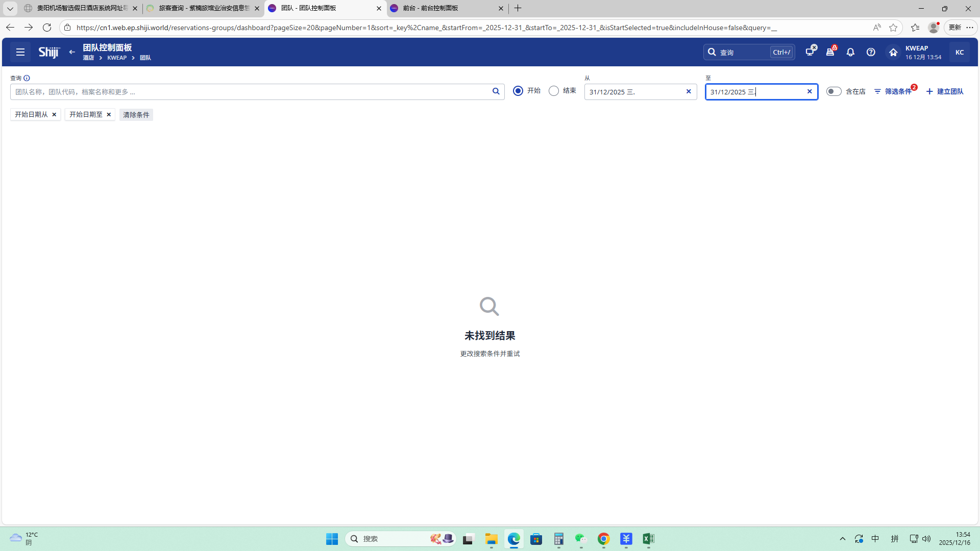Viewport: 980px width, 551px height.
Task: Click the KWEAP breadcrumb item
Action: (117, 58)
